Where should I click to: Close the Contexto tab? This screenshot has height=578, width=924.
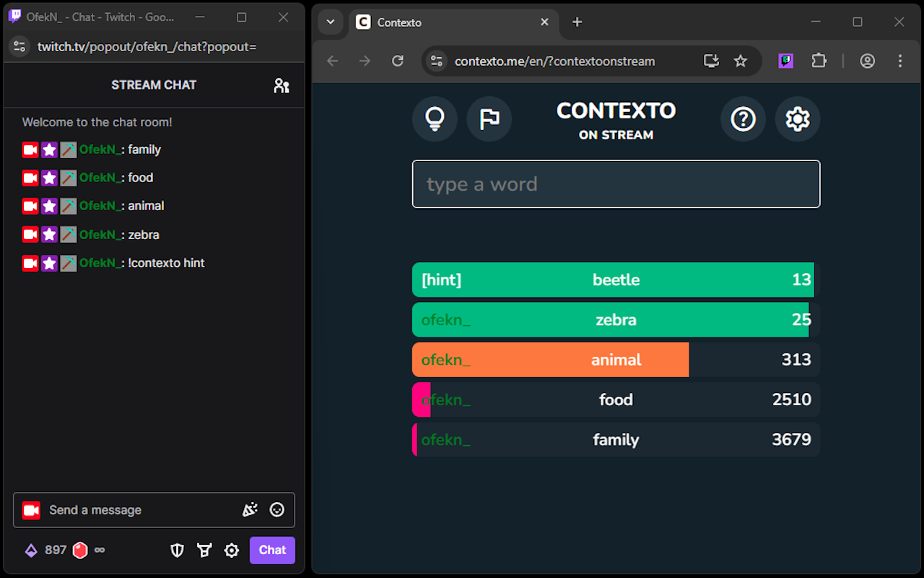coord(546,22)
